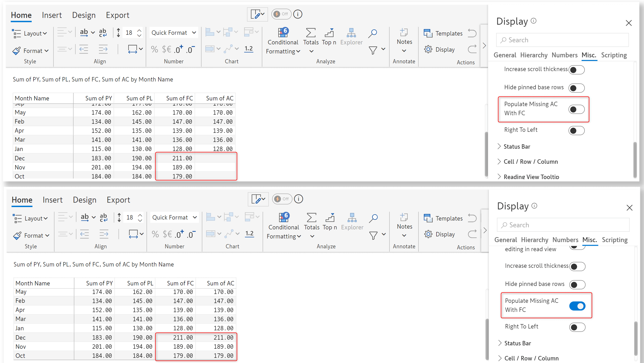The width and height of the screenshot is (644, 363).
Task: Click currency symbol icon in top ribbon
Action: pyautogui.click(x=166, y=49)
